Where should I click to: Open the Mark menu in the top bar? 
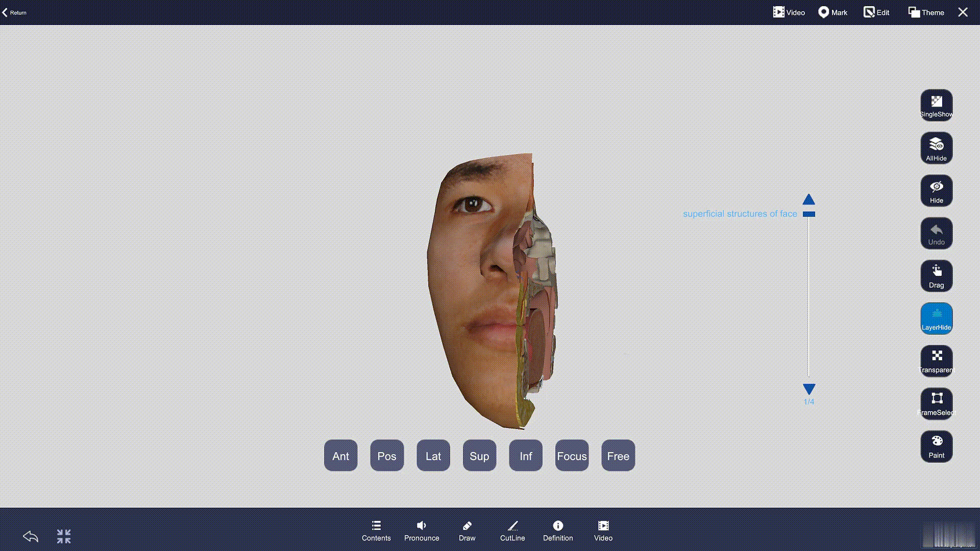(x=832, y=12)
